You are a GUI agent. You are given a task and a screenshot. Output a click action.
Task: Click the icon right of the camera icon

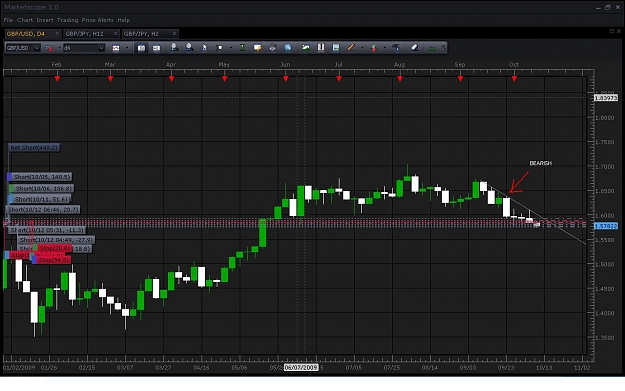tap(156, 48)
